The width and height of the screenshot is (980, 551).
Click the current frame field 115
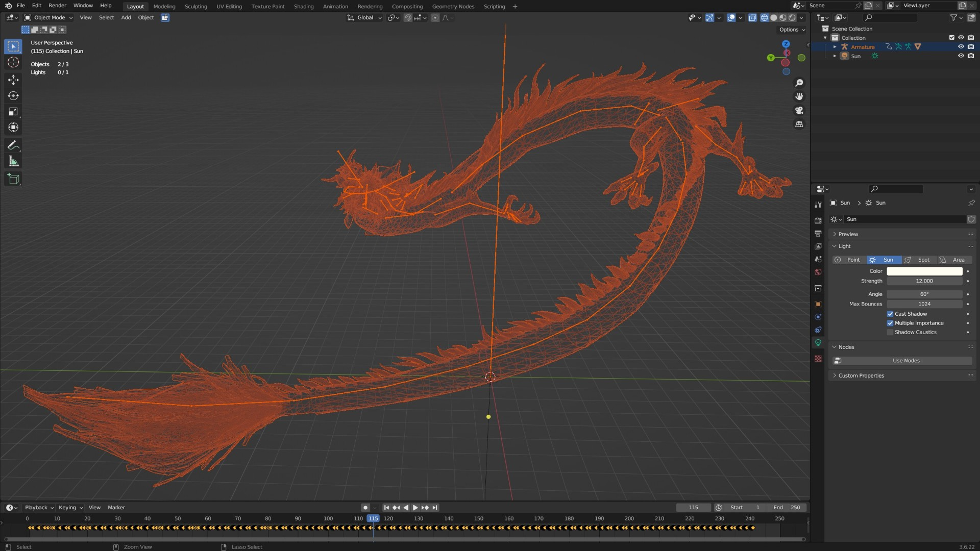coord(693,508)
